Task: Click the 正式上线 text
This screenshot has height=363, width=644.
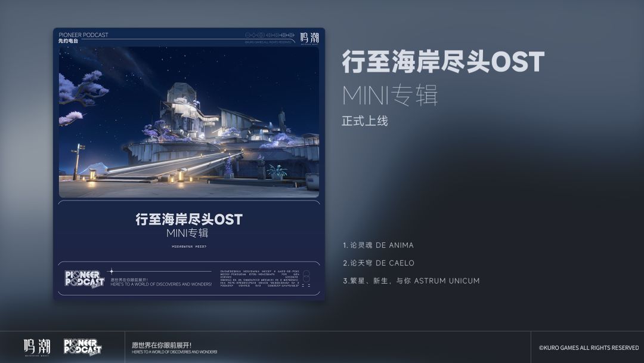Action: [x=365, y=121]
